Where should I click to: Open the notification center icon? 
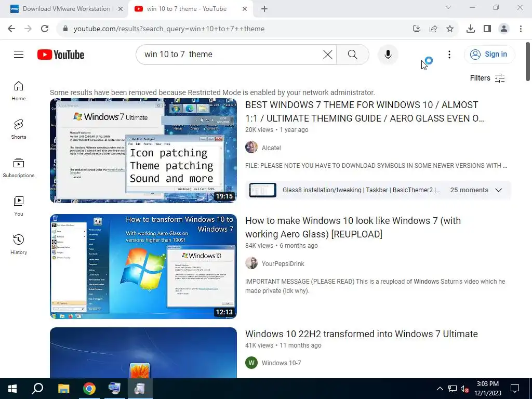515,389
